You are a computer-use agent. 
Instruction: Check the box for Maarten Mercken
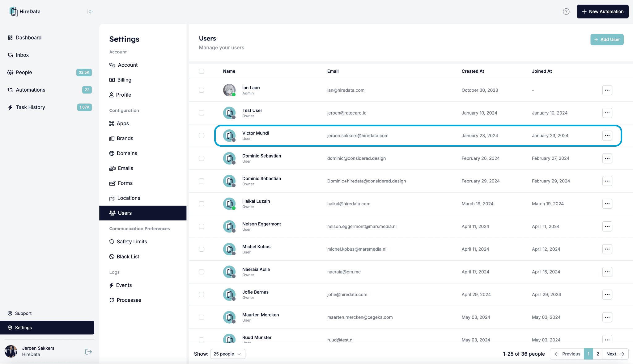[202, 317]
